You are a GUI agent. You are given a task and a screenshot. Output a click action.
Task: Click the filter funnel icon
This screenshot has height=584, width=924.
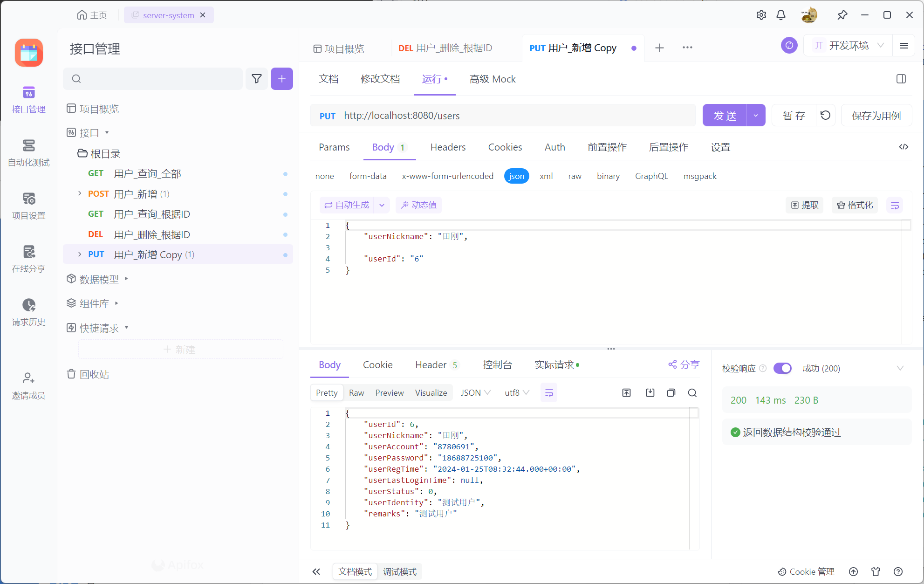(x=257, y=79)
